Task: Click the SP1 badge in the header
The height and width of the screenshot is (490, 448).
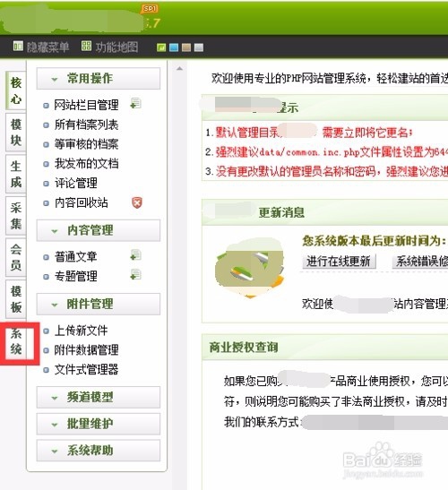Action: [x=150, y=8]
